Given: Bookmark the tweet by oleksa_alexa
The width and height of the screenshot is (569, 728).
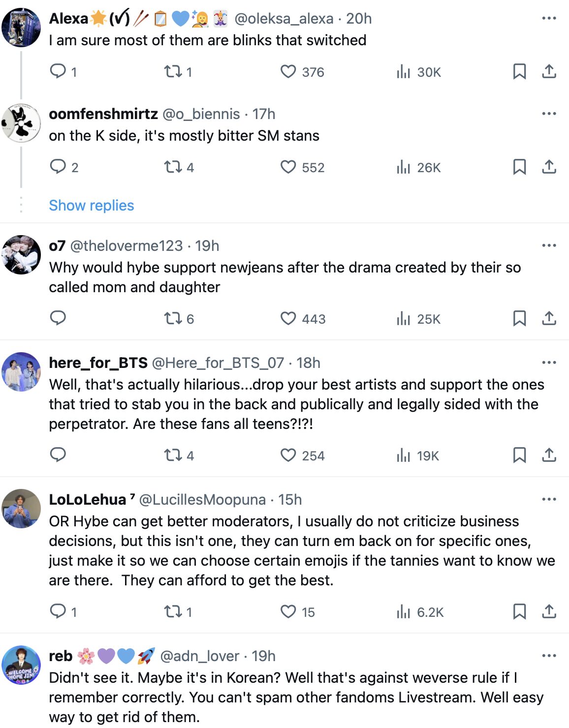Looking at the screenshot, I should click(519, 72).
